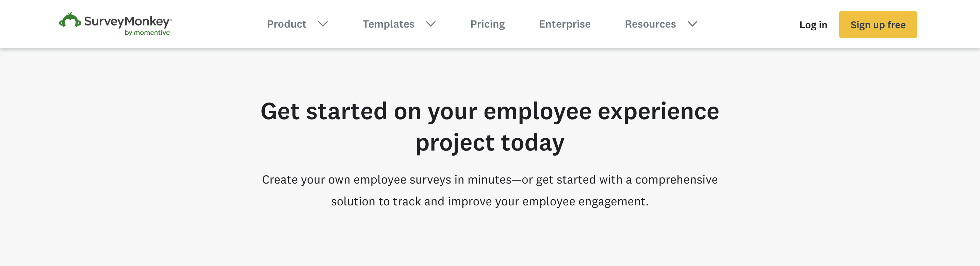
Task: Expand the chevron next to Product
Action: pyautogui.click(x=323, y=24)
